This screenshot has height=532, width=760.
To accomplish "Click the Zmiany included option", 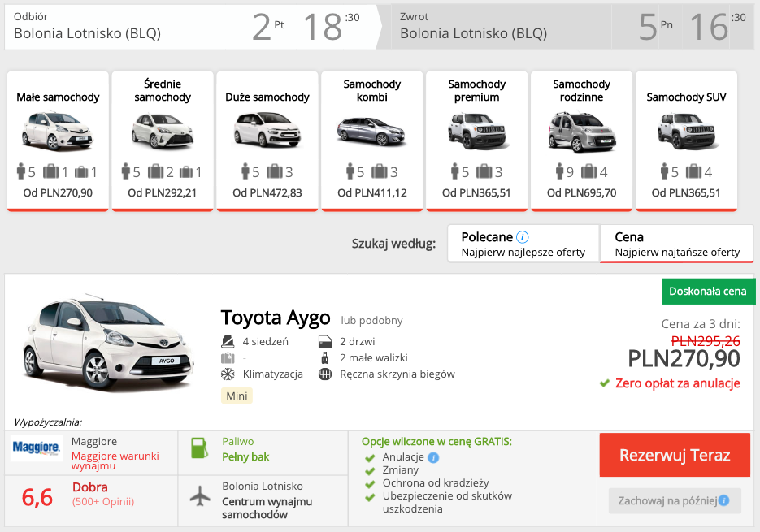I will pyautogui.click(x=392, y=470).
